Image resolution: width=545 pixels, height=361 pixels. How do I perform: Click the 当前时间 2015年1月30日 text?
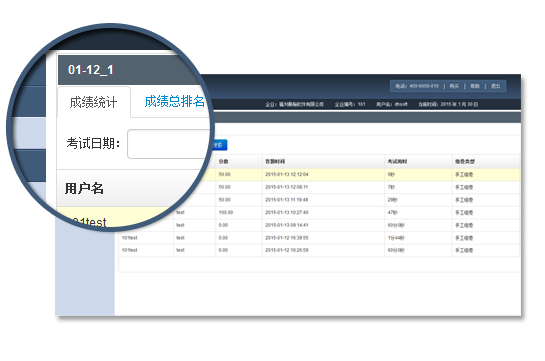[x=448, y=104]
